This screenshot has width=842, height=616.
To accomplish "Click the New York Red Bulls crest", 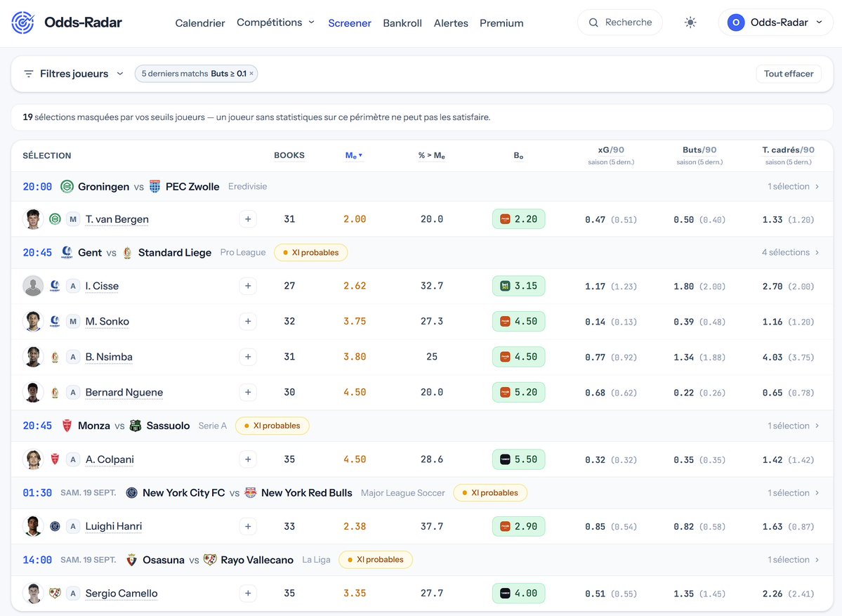I will click(250, 493).
